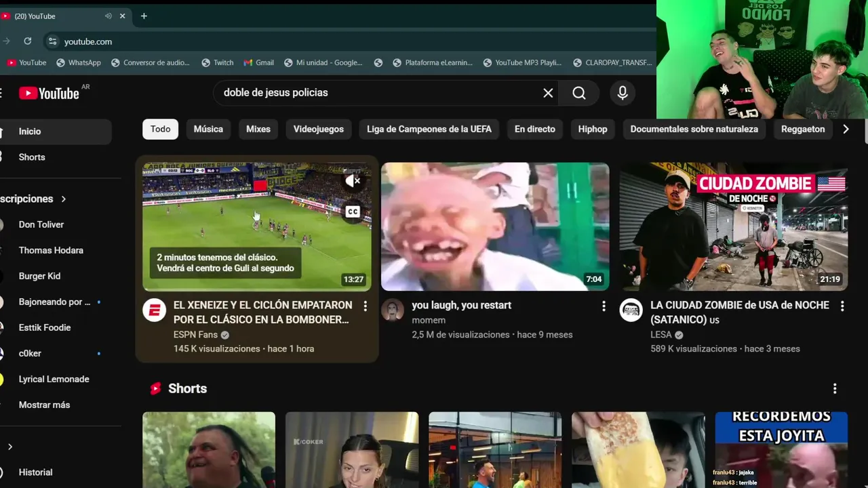
Task: Expand the sidebar section chevron above Historial
Action: [x=9, y=447]
